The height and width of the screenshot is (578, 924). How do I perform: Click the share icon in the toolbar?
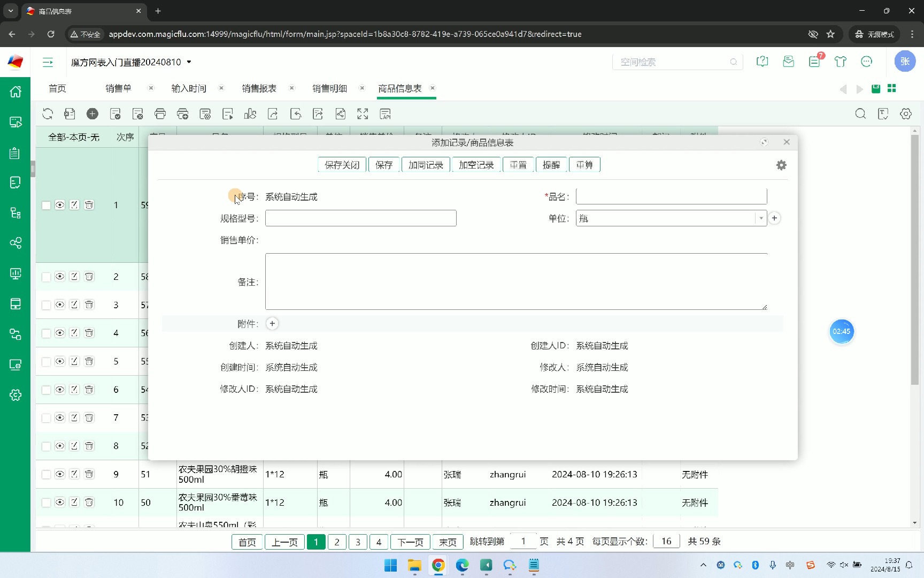pyautogui.click(x=340, y=113)
